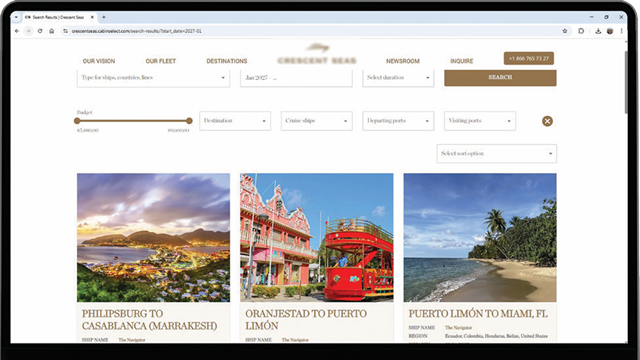The image size is (640, 360).
Task: Click the budget slider minimum handle
Action: tap(77, 121)
